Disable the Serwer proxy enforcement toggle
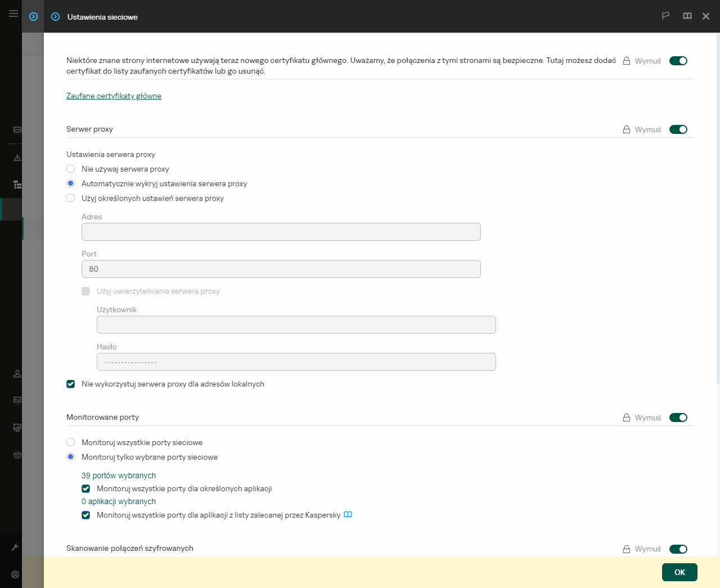 [678, 129]
